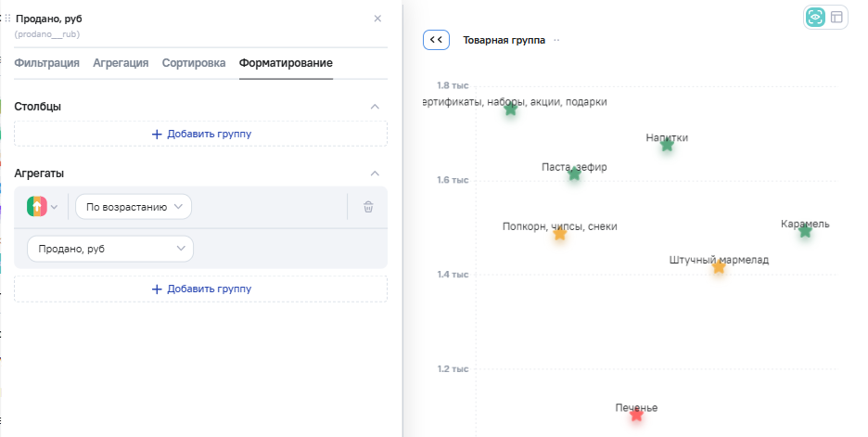Click the orange star for Штучный мармелад
The height and width of the screenshot is (437, 868).
coord(719,267)
